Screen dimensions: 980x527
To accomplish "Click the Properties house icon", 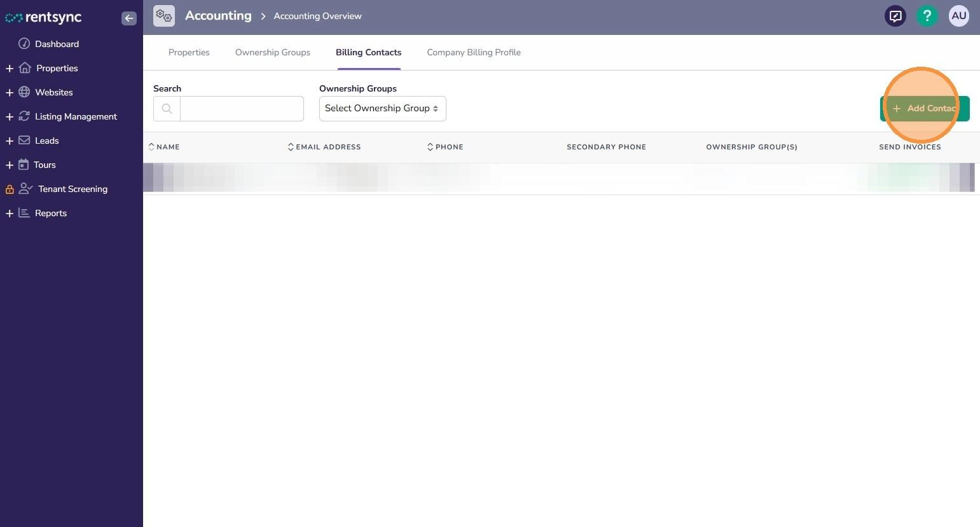I will pos(25,67).
